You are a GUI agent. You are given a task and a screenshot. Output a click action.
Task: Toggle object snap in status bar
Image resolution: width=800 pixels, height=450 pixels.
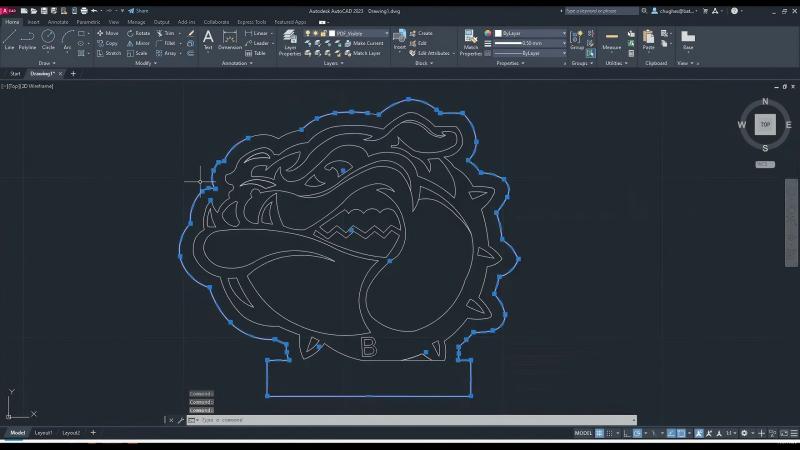681,433
